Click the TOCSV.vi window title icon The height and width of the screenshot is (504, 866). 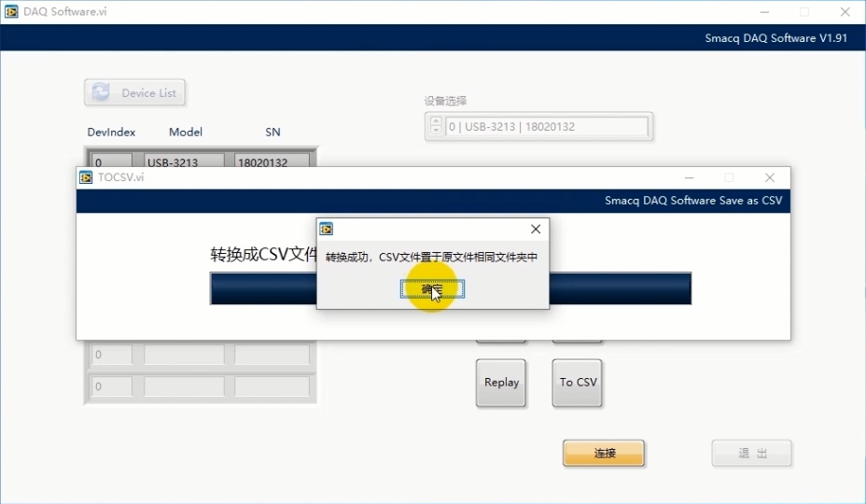86,177
